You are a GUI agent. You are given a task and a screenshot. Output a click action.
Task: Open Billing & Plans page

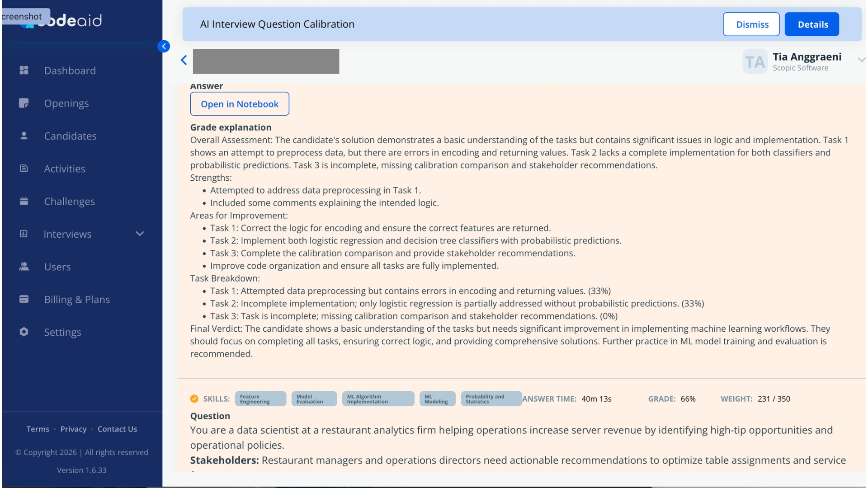click(77, 300)
